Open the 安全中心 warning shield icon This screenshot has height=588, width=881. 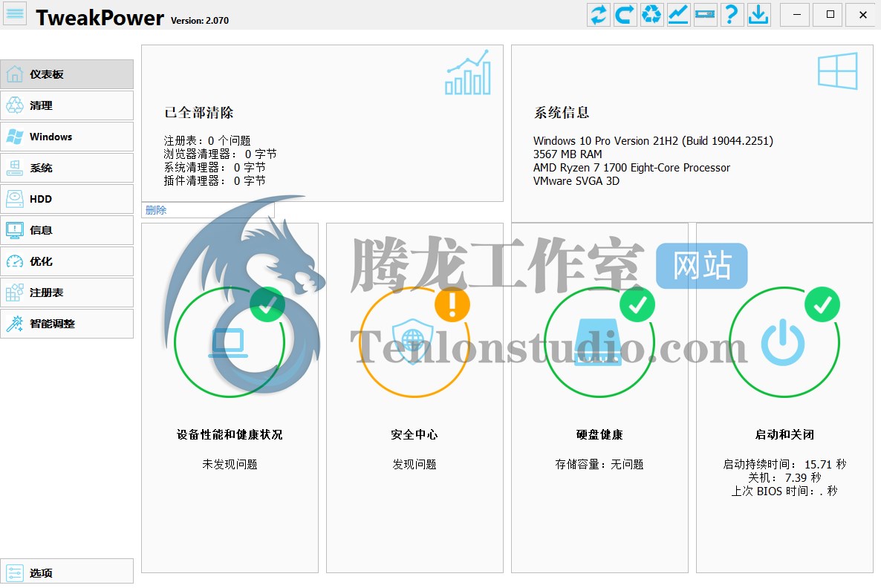[414, 342]
